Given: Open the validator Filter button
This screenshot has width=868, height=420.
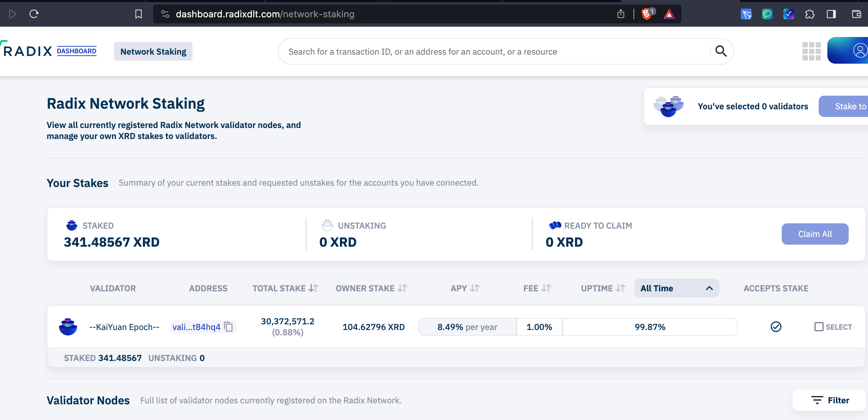Looking at the screenshot, I should click(830, 400).
